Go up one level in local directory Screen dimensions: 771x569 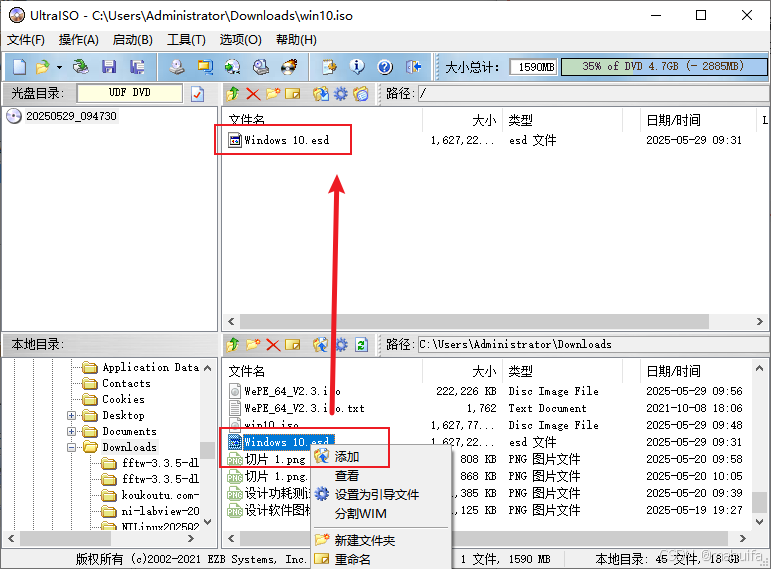tap(233, 345)
